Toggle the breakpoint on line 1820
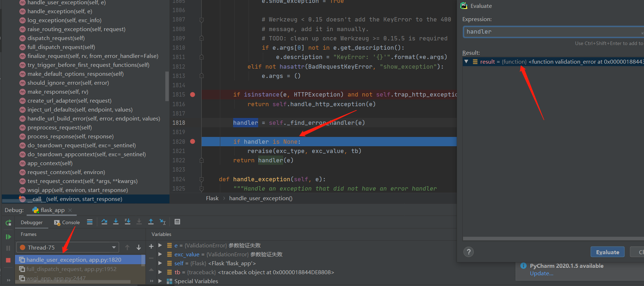 [x=193, y=142]
